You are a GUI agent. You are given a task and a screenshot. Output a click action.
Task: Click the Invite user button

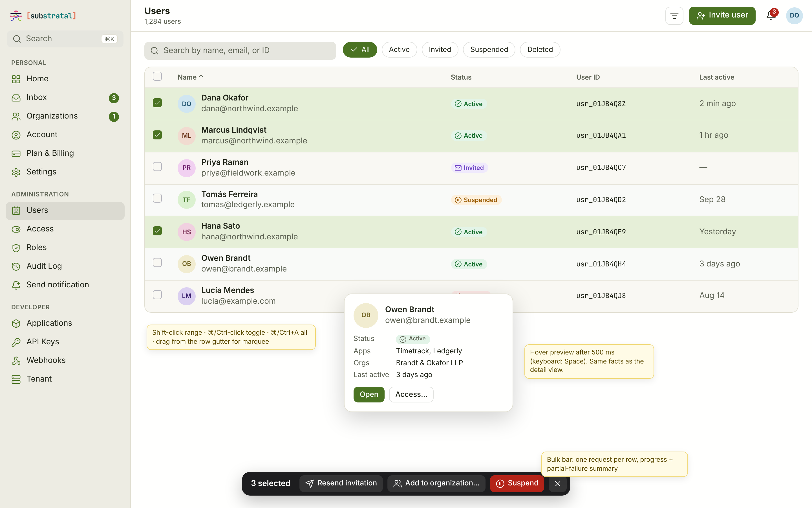(722, 16)
